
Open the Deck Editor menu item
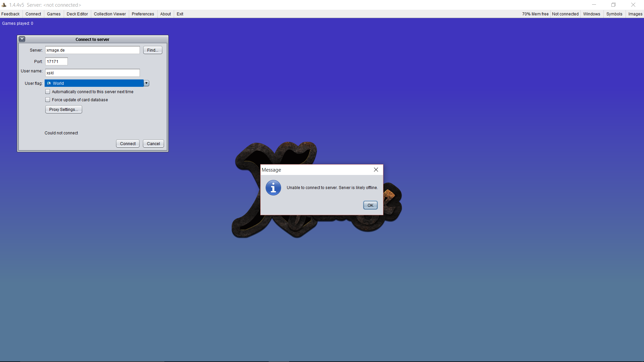click(77, 14)
